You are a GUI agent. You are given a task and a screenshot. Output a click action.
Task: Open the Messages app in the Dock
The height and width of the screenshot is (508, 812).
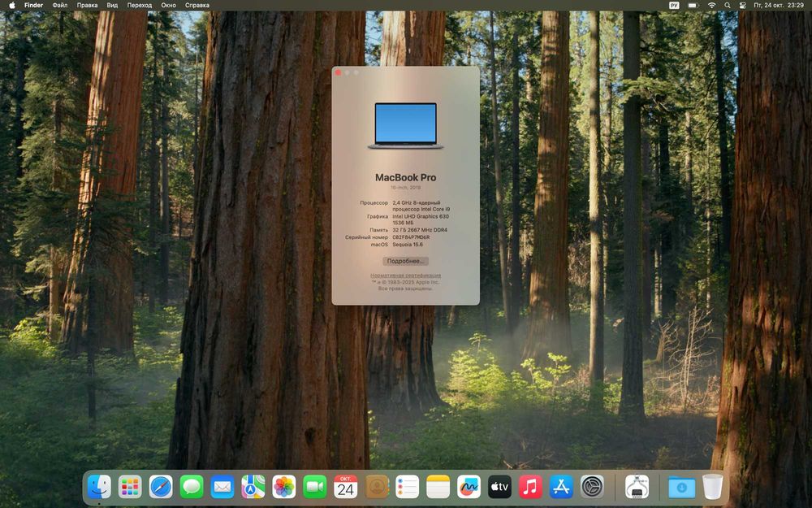click(192, 487)
